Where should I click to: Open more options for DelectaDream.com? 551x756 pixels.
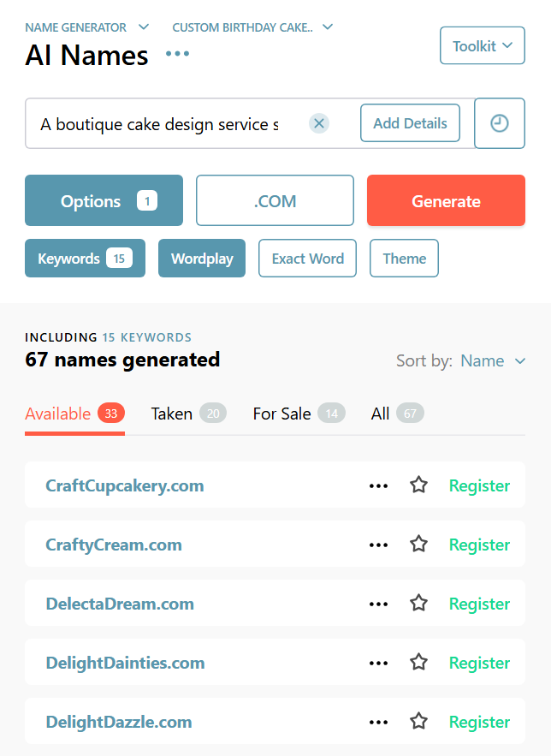point(378,604)
